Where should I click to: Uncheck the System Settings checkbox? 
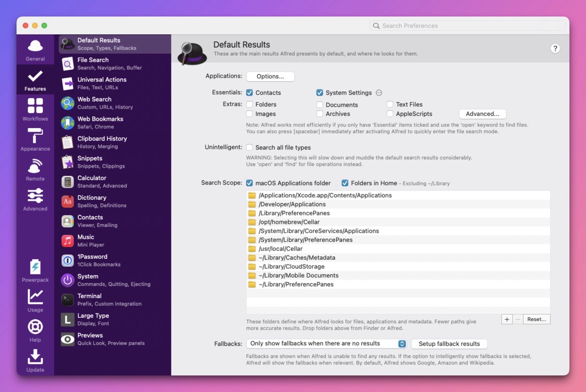point(320,93)
